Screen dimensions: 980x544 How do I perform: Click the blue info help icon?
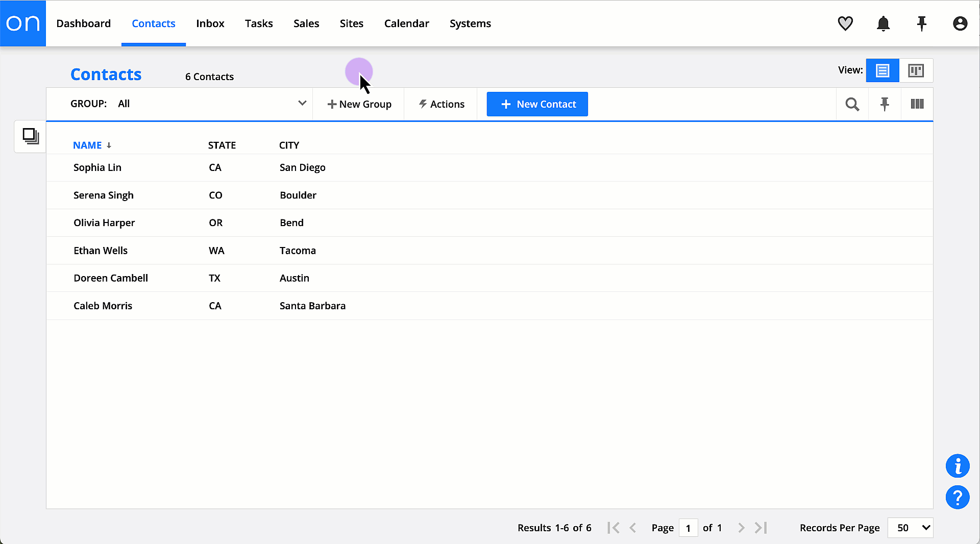coord(957,466)
